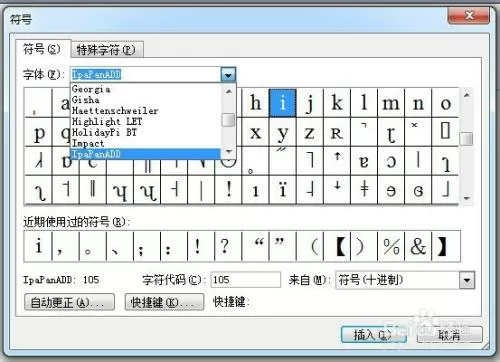
Task: Pick the letter j symbol cell
Action: 310,103
